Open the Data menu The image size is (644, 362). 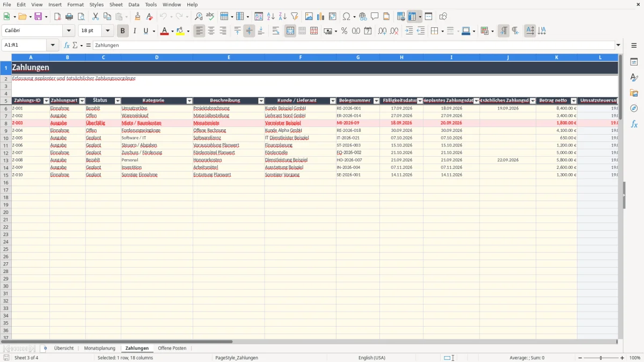point(134,4)
